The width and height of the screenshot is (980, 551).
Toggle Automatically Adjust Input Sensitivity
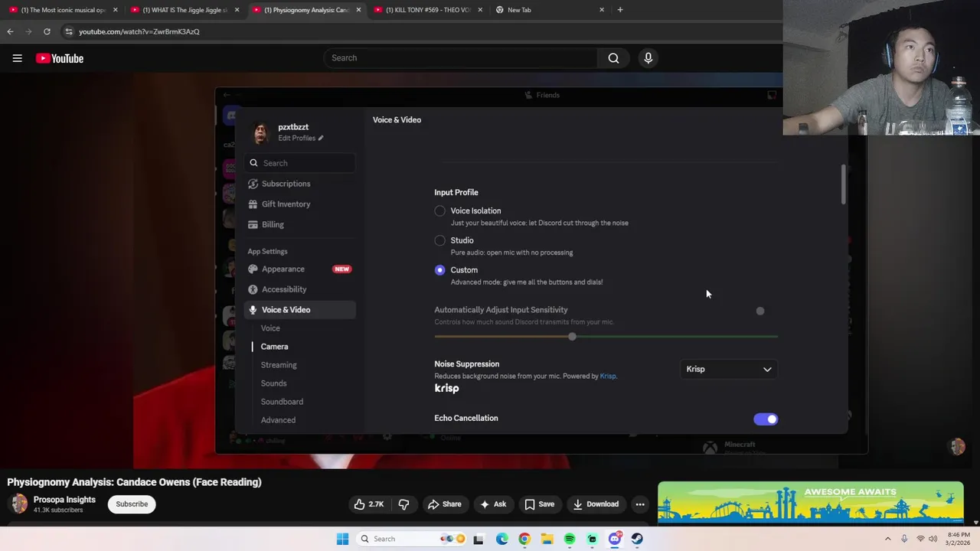coord(765,311)
